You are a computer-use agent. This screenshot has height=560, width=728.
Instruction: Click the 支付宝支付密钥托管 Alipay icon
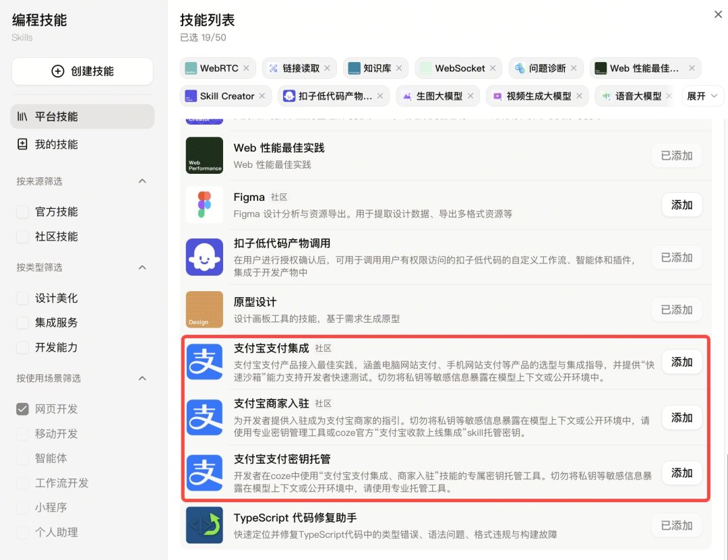(x=204, y=472)
